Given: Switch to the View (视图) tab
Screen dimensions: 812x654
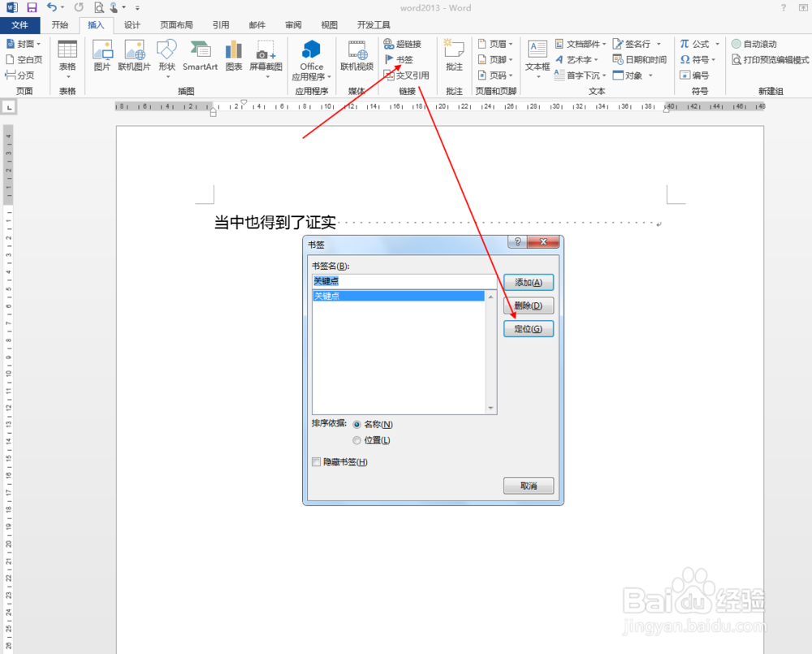Looking at the screenshot, I should 329,25.
